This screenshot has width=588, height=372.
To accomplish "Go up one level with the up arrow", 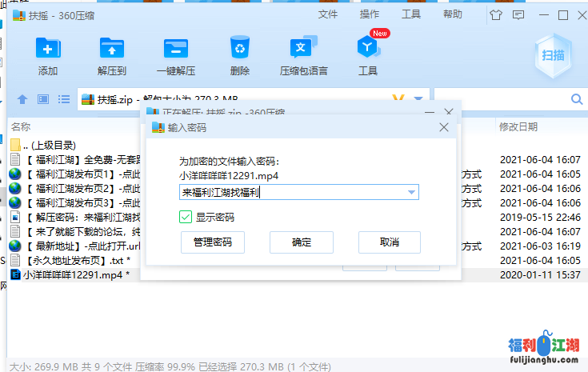I will pyautogui.click(x=22, y=99).
